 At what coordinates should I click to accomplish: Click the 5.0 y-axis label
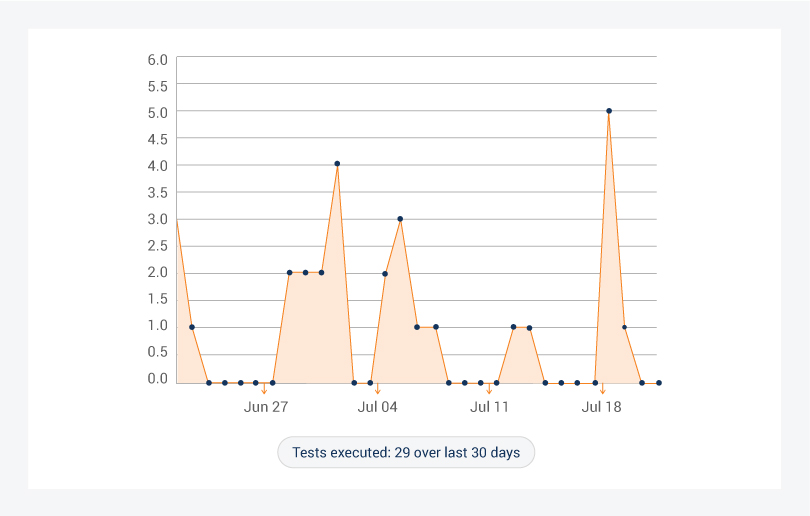pyautogui.click(x=158, y=113)
